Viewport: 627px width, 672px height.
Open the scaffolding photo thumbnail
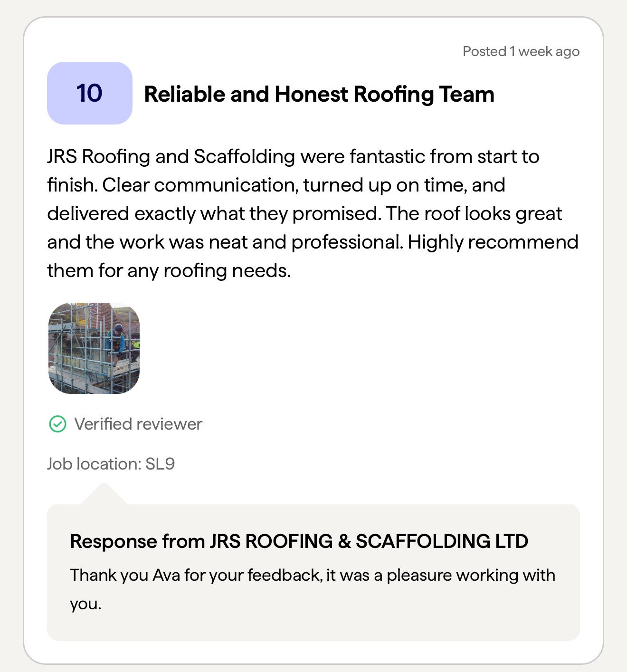(x=94, y=348)
